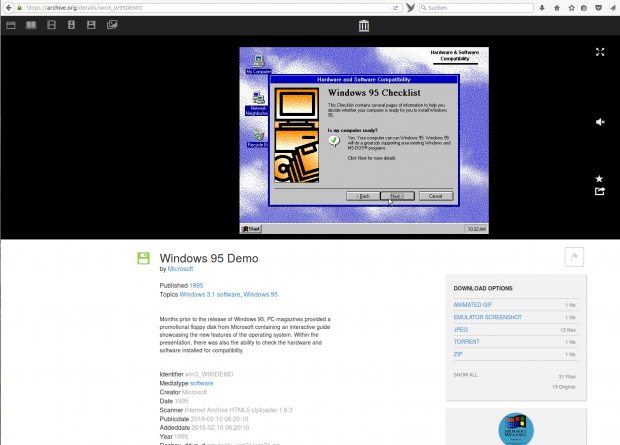Click the Internet Archive pillars logo

(x=364, y=26)
